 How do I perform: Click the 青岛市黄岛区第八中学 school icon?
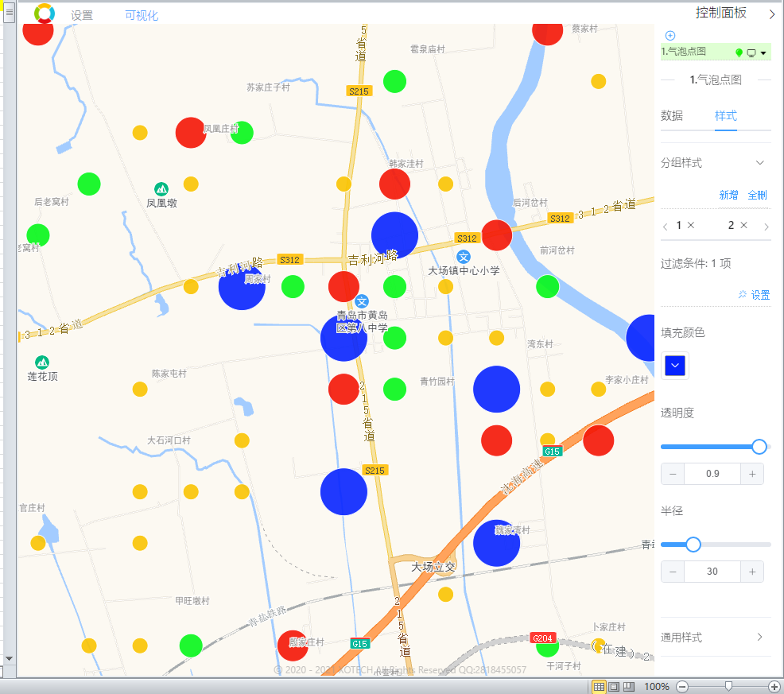coord(362,301)
